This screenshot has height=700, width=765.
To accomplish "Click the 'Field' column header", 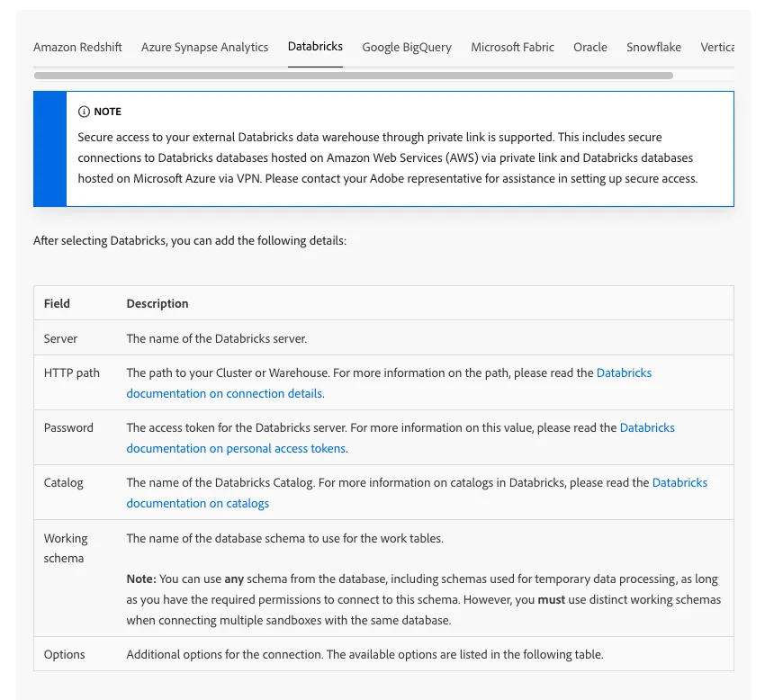I will (57, 303).
